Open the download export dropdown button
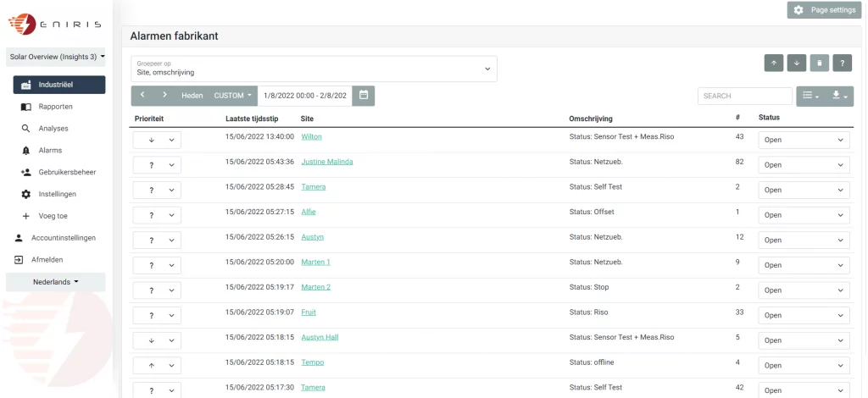This screenshot has height=398, width=868. point(839,97)
